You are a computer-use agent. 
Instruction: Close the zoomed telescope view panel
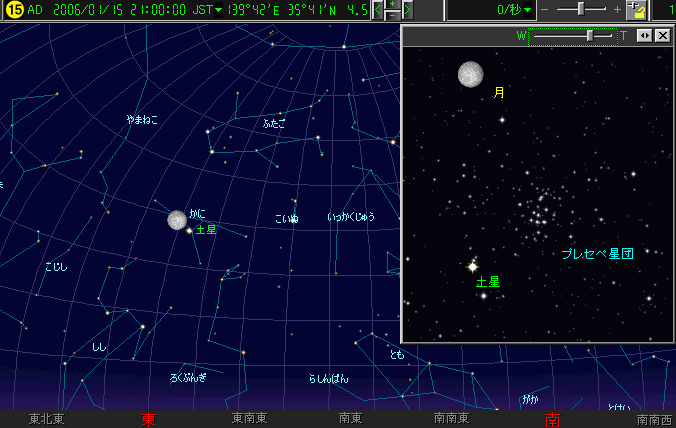pyautogui.click(x=662, y=35)
